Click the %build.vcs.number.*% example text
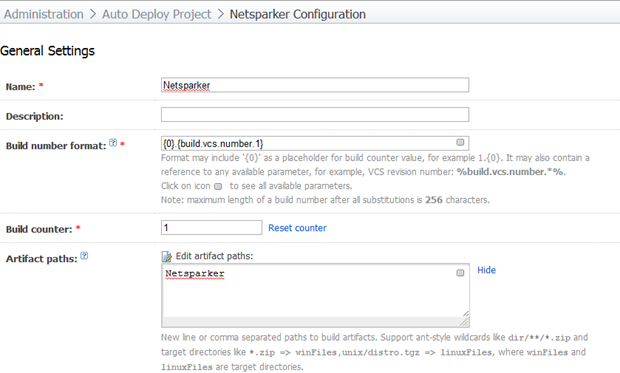Image resolution: width=620 pixels, height=373 pixels. pos(511,172)
